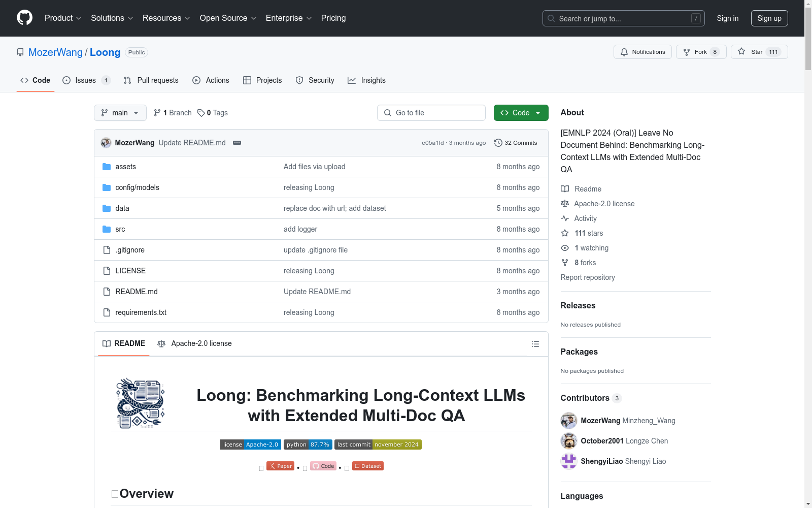Image resolution: width=812 pixels, height=508 pixels.
Task: Click the LICENSE file icon
Action: (x=107, y=271)
